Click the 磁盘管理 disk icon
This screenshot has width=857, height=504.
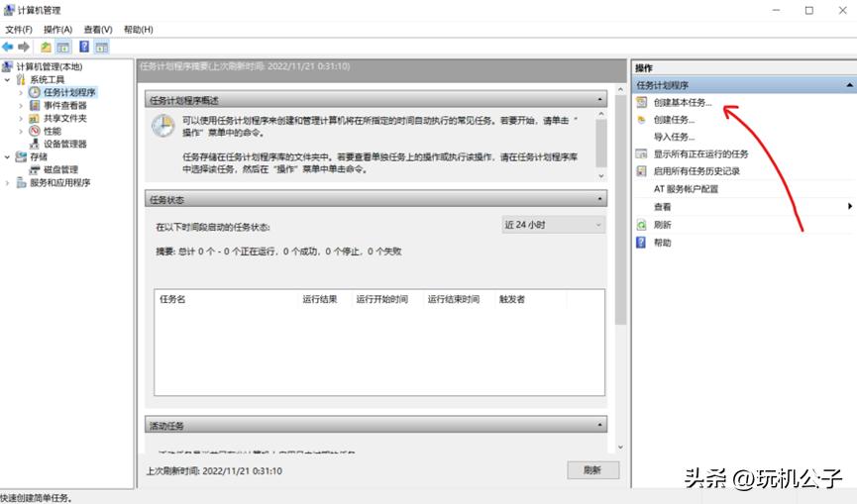pos(35,169)
